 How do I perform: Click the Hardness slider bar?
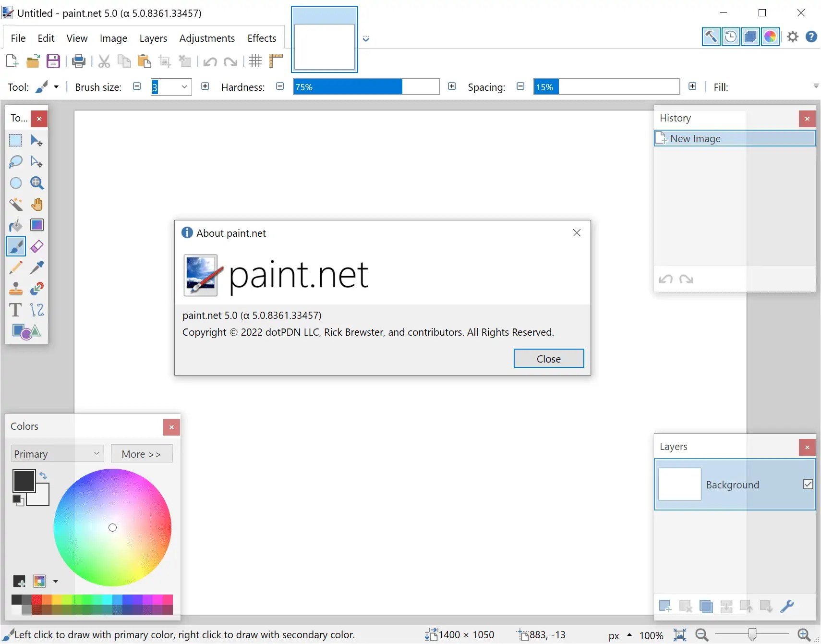click(x=366, y=87)
